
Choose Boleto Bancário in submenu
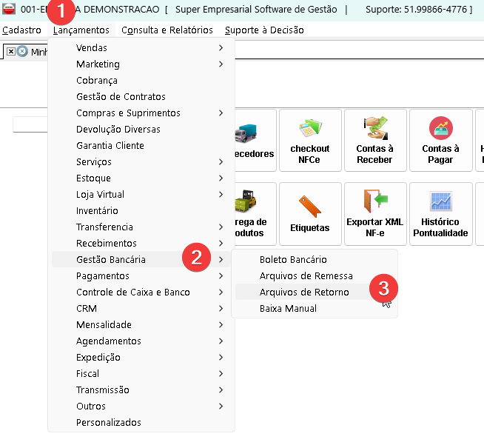[x=315, y=259]
